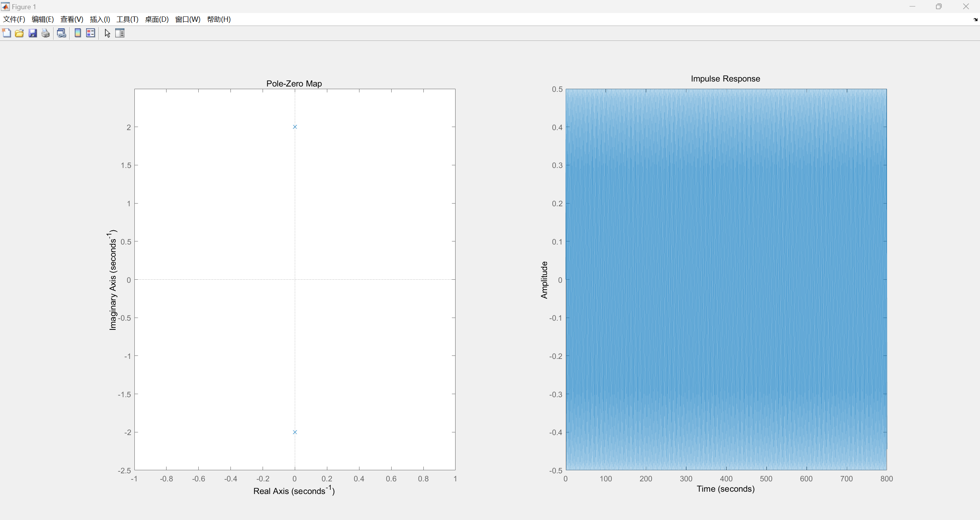Viewport: 980px width, 520px height.
Task: Click the Link Plot toolbar icon
Action: (61, 33)
